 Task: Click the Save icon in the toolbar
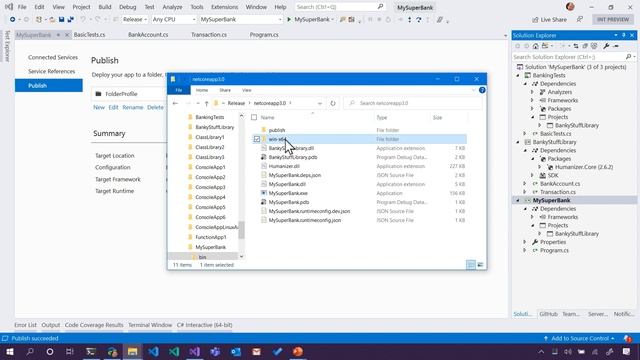pyautogui.click(x=61, y=19)
